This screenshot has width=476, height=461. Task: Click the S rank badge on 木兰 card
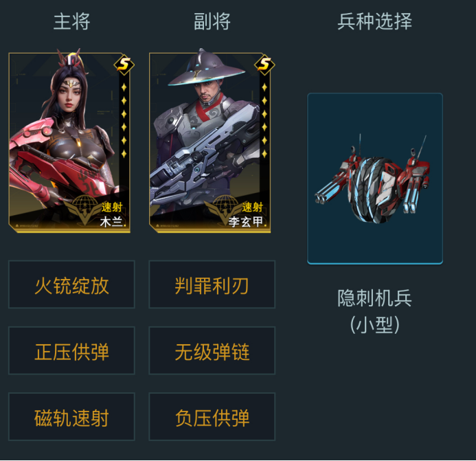(x=124, y=65)
